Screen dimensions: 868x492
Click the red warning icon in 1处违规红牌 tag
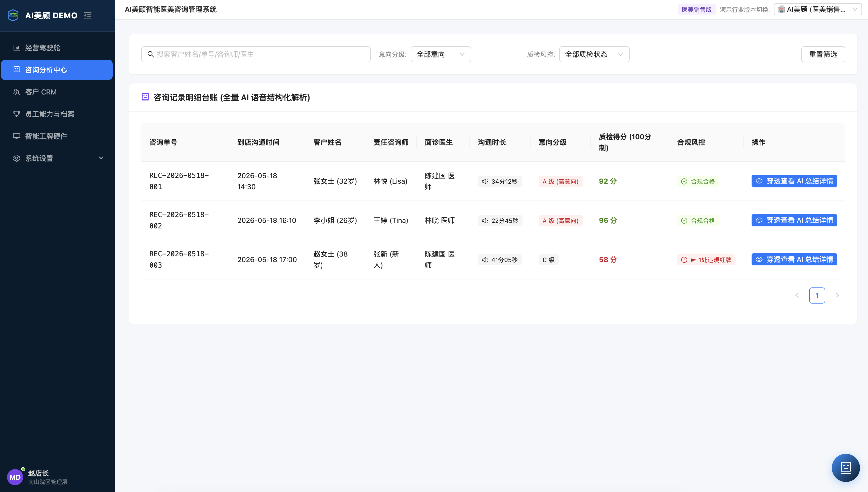[684, 260]
